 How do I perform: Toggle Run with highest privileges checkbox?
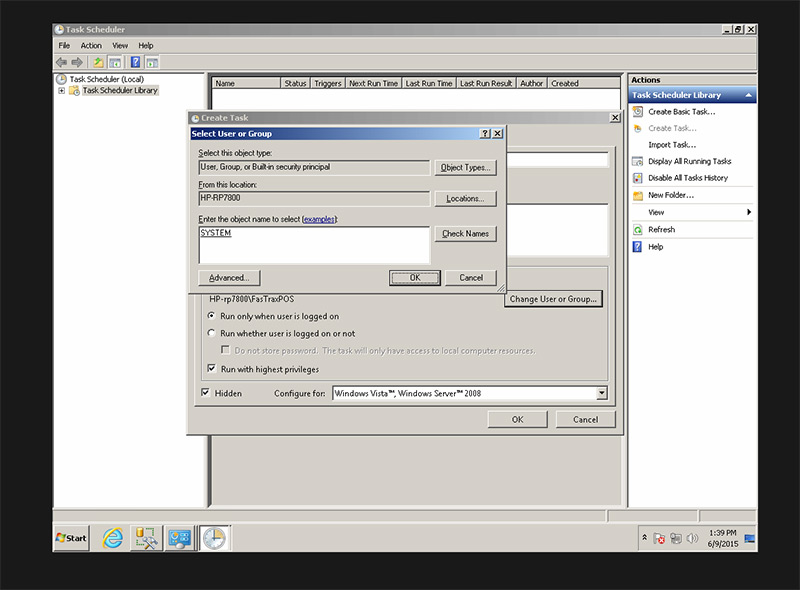pyautogui.click(x=212, y=368)
